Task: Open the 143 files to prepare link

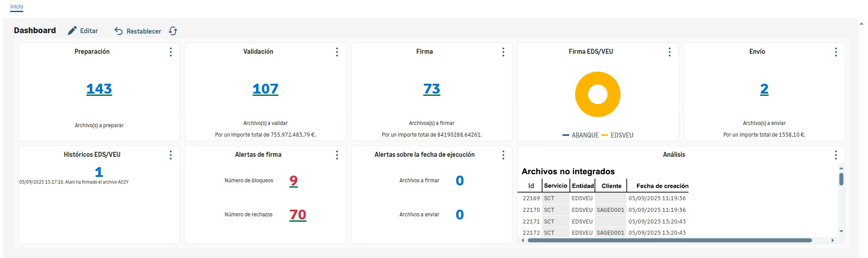Action: tap(99, 89)
